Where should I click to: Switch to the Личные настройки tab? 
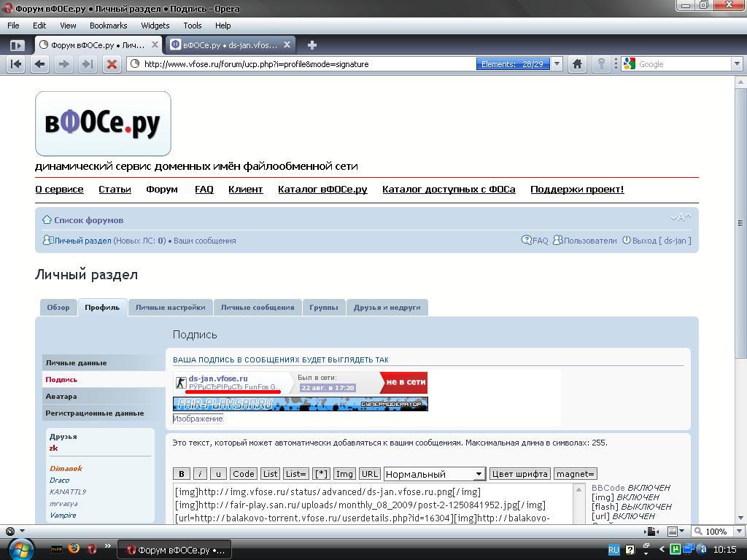(x=170, y=308)
